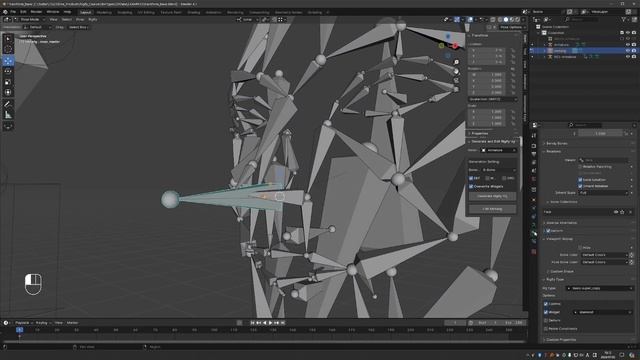The image size is (640, 360).
Task: Toggle DEF checkbox in Generation Setting
Action: 471,178
